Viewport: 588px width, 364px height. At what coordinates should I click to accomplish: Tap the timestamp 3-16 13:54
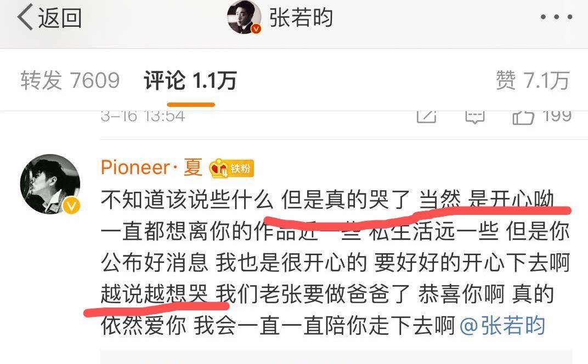[x=143, y=116]
